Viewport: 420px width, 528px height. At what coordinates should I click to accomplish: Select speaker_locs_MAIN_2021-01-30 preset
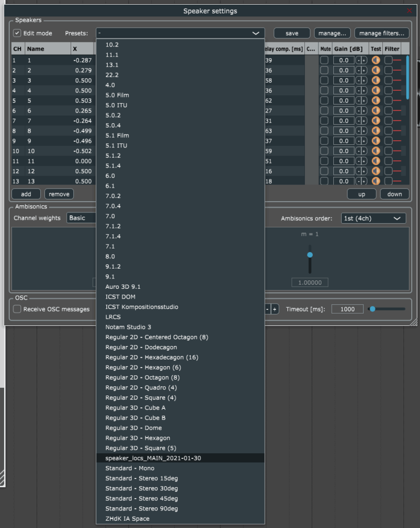(181, 458)
